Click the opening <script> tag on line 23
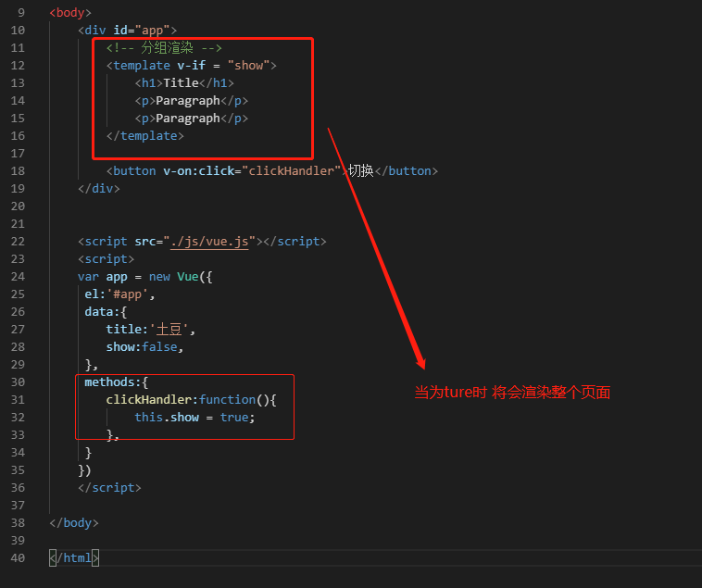 coord(107,259)
